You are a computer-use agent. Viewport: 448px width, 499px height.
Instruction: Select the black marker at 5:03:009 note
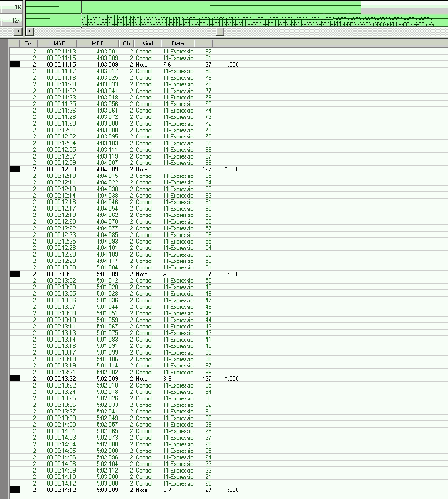14,490
